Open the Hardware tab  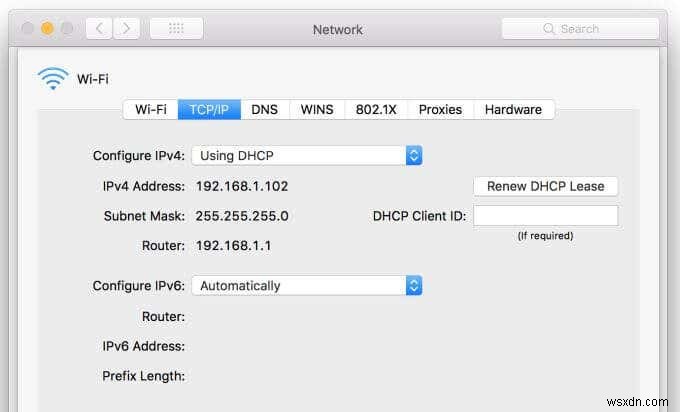[513, 109]
